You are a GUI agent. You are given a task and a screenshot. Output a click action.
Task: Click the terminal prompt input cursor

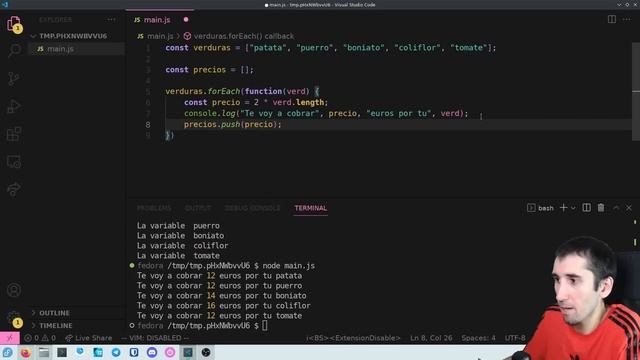point(265,326)
